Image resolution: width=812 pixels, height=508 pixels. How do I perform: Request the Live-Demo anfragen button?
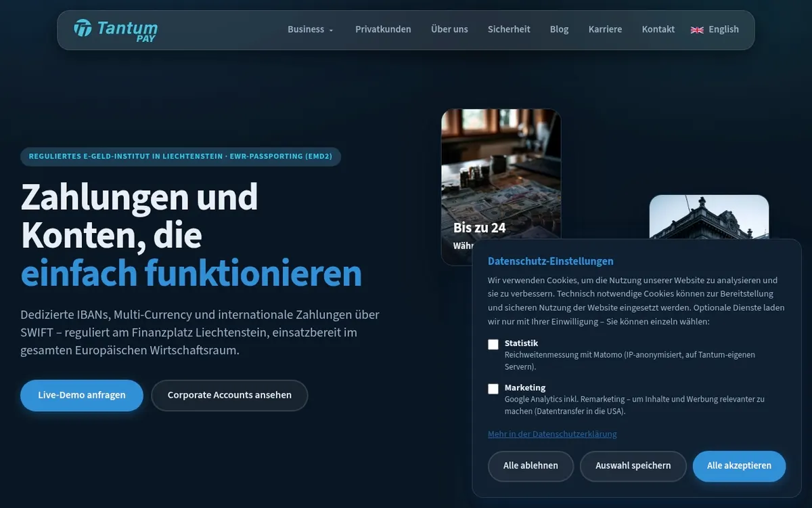82,396
